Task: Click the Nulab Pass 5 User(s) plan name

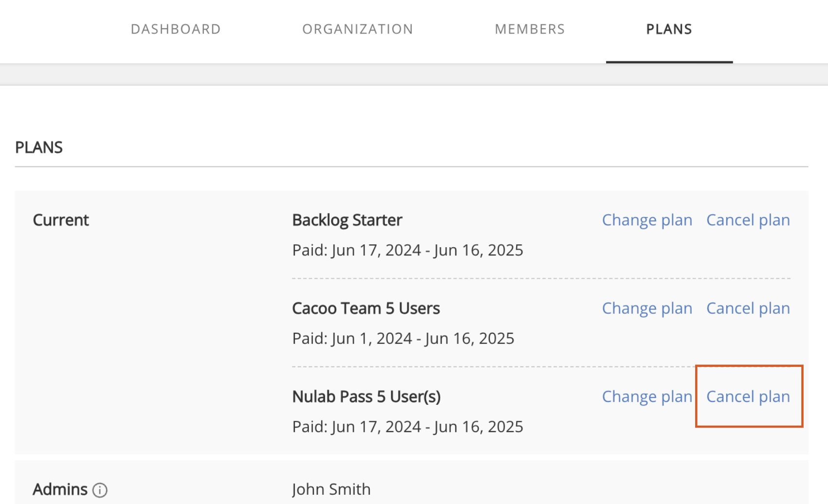Action: click(366, 396)
